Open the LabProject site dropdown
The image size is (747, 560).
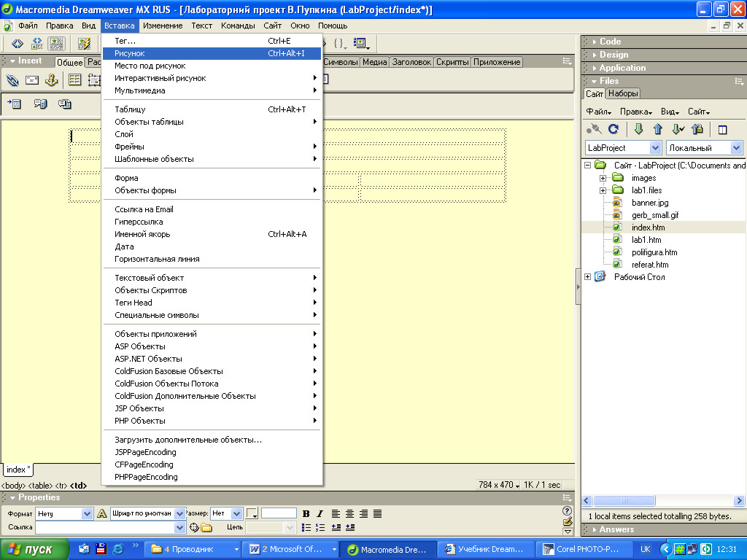[x=656, y=148]
